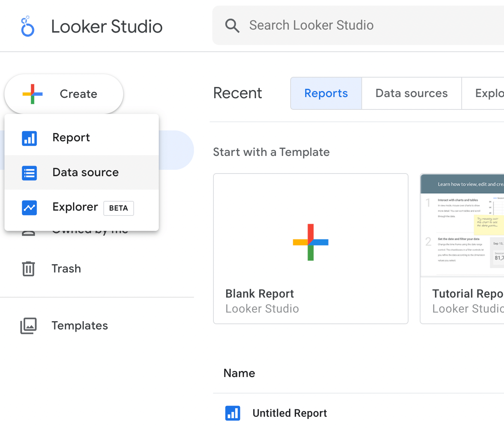Viewport: 504px width, 428px height.
Task: Click the Templates gallery icon
Action: (x=28, y=326)
